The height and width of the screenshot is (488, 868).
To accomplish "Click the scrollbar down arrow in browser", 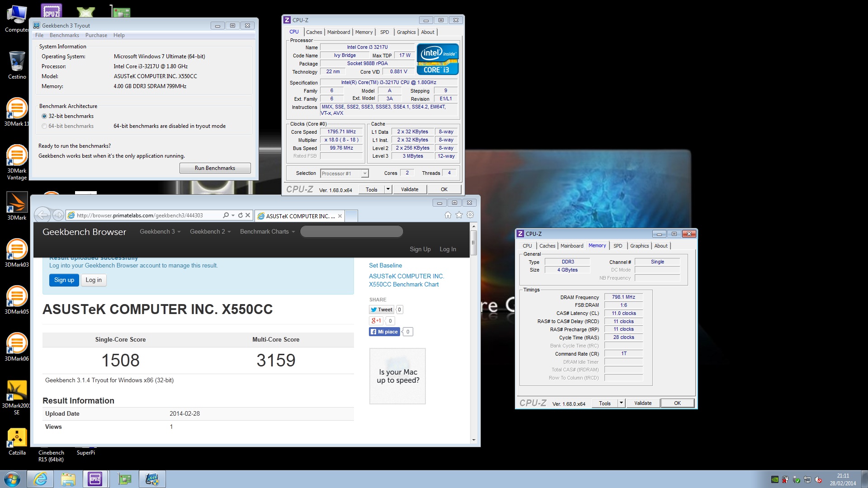I will coord(473,440).
